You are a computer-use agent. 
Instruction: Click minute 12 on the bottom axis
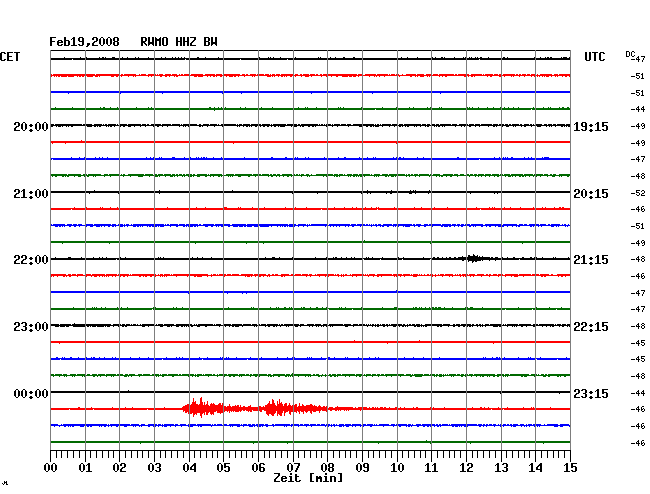click(466, 467)
